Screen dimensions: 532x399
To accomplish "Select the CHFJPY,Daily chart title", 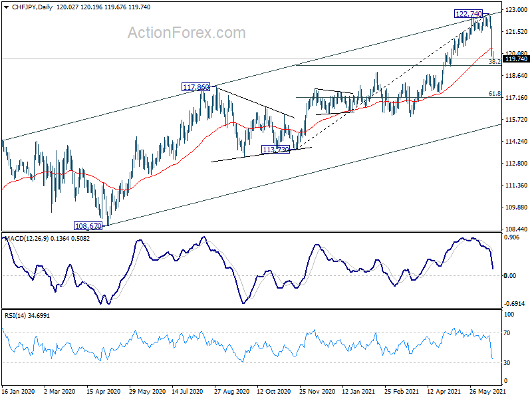I will click(x=32, y=7).
